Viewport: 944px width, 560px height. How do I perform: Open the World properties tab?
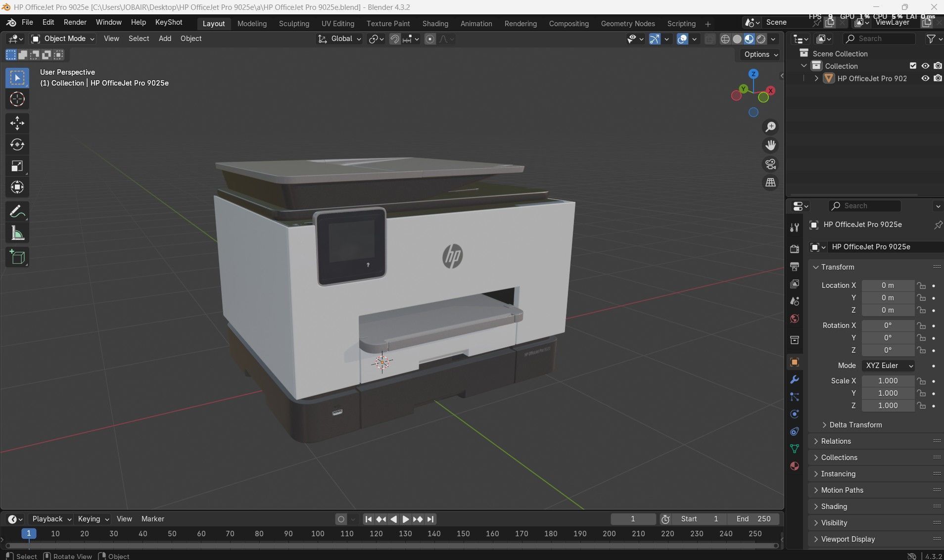[x=795, y=318]
